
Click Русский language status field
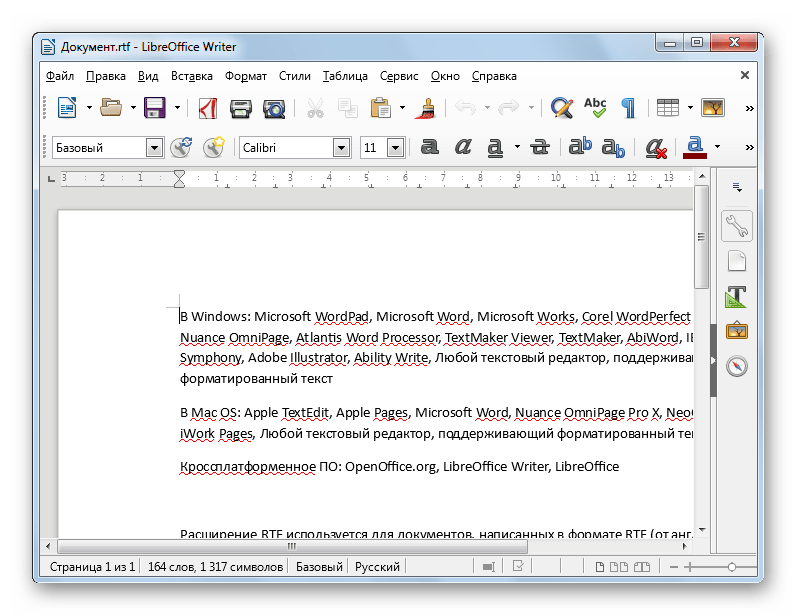(x=377, y=567)
